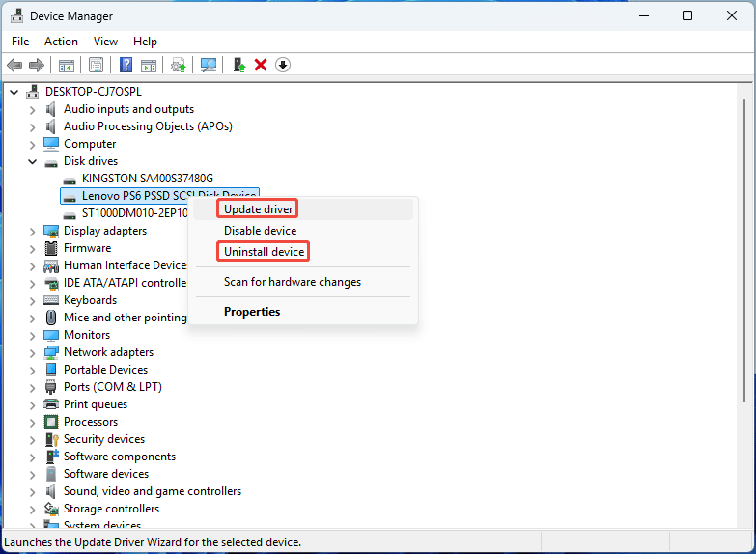
Task: Collapse the DESKTOP-CJ7OSPL root node
Action: pos(14,92)
